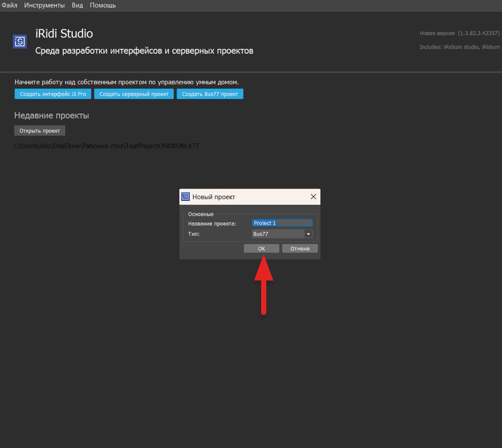Open the Помощь menu
Image resolution: width=502 pixels, height=448 pixels.
[x=103, y=5]
